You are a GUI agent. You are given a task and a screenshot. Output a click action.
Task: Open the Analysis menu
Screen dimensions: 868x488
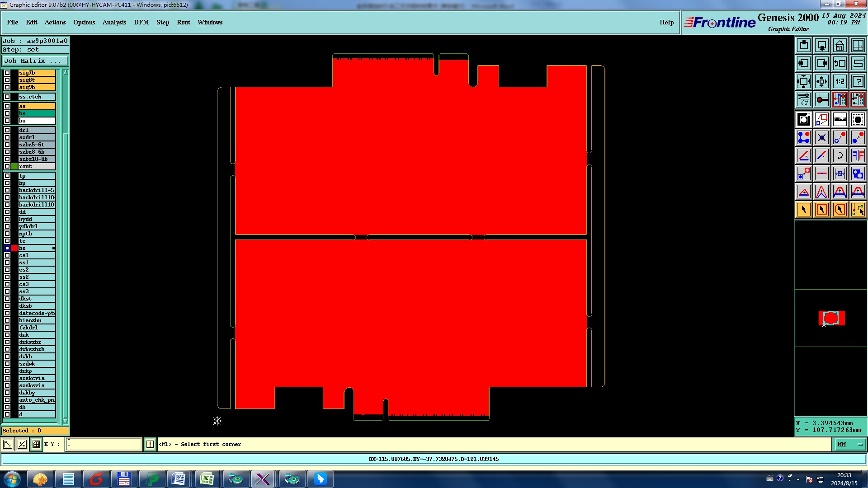tap(114, 22)
